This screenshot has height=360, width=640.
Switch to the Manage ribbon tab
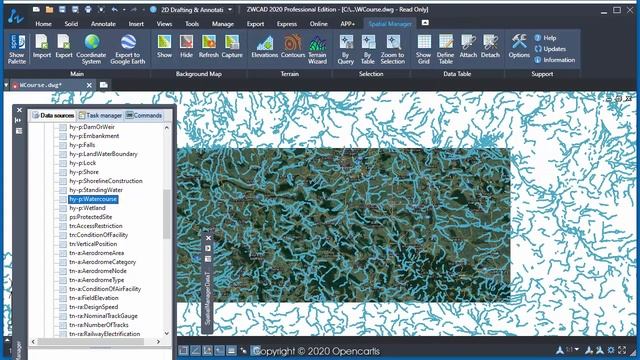click(x=222, y=24)
